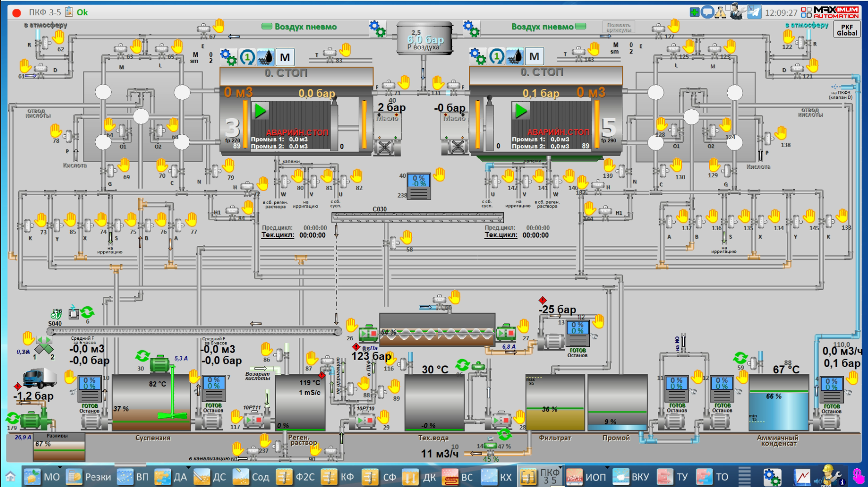Open the trend chart icon in bottom bar

pyautogui.click(x=802, y=477)
